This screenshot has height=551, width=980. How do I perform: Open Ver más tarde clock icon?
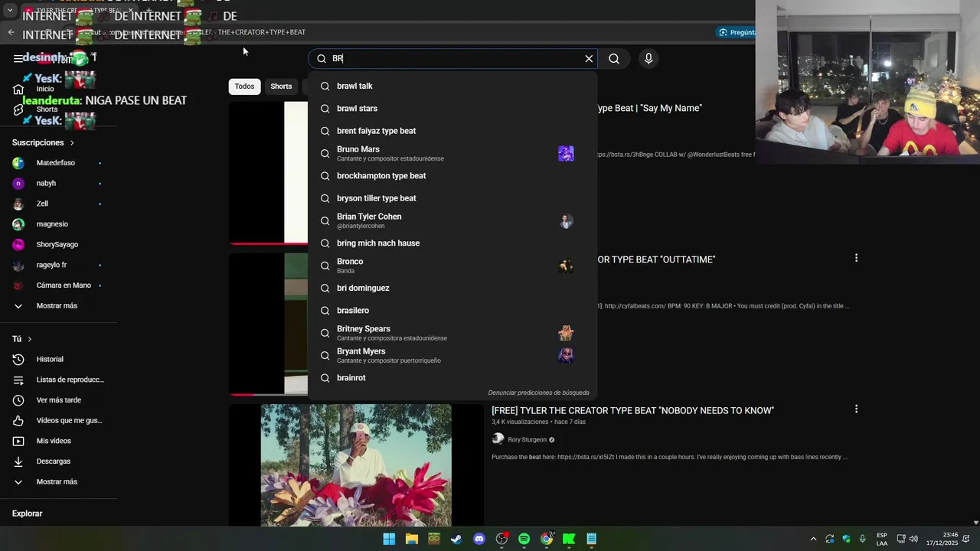pos(18,400)
